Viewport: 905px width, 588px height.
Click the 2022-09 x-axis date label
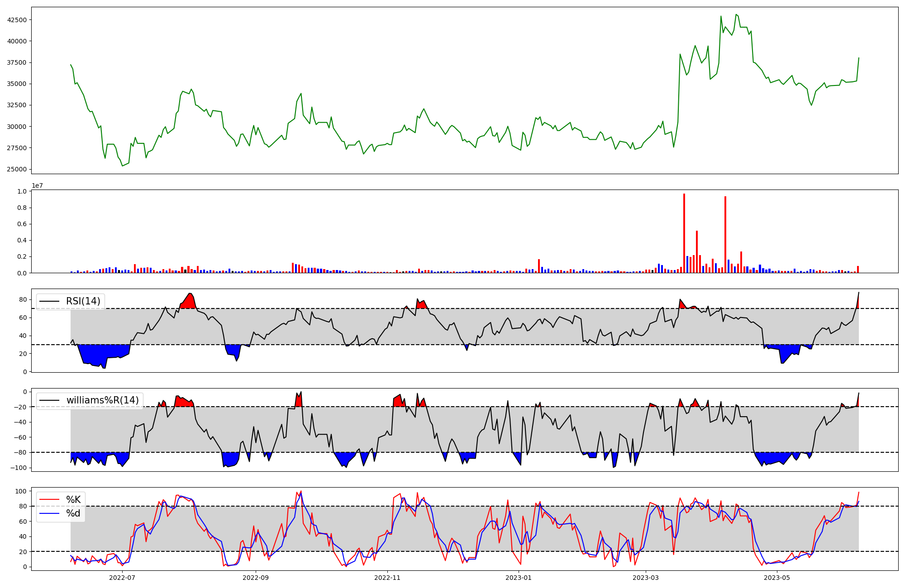tap(256, 578)
